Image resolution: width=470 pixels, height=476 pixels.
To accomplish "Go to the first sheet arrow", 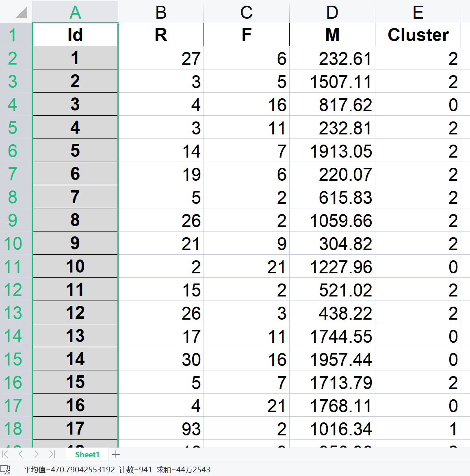I will coord(6,454).
